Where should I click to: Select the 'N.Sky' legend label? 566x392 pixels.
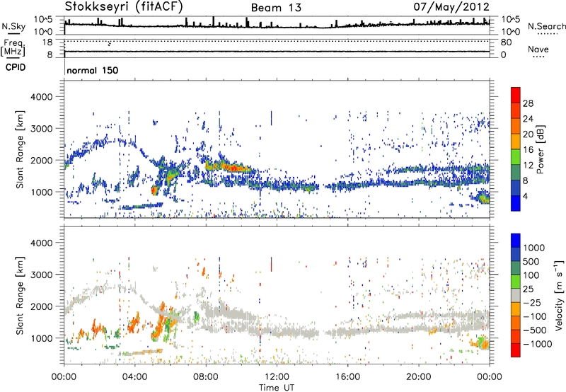coord(13,26)
